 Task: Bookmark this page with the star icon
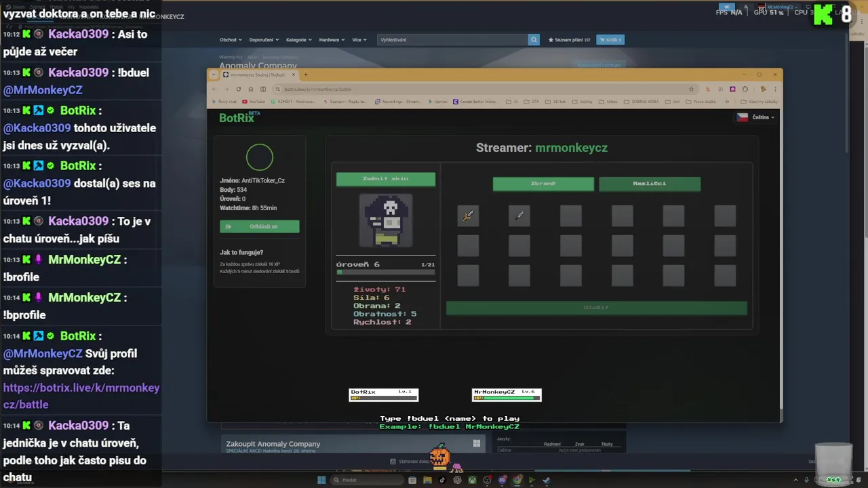coord(691,89)
